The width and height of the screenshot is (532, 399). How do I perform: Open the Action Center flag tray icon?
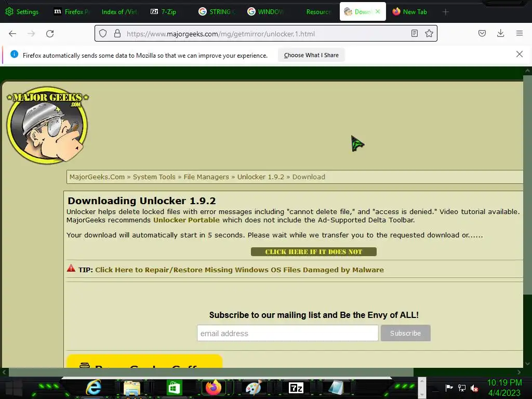(449, 388)
